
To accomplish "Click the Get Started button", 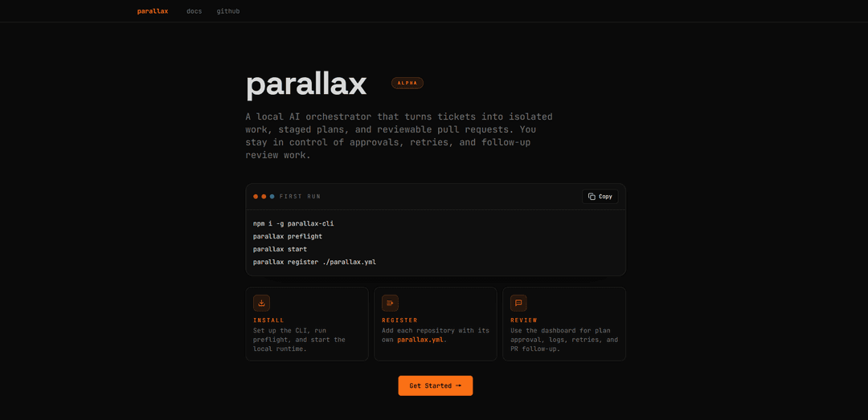I will [435, 385].
